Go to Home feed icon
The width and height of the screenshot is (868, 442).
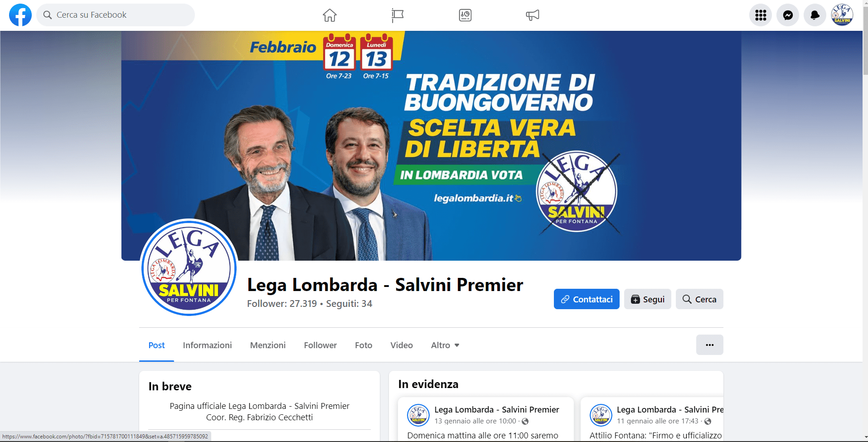point(330,15)
